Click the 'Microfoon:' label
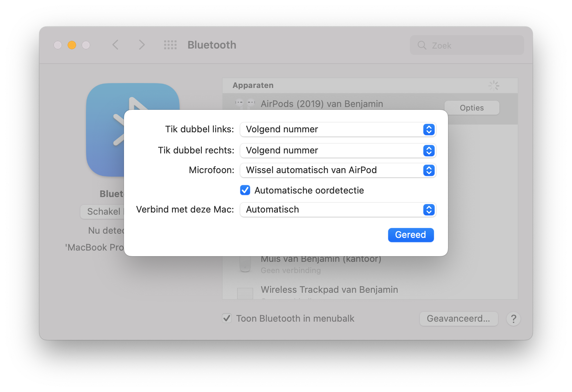 (211, 170)
